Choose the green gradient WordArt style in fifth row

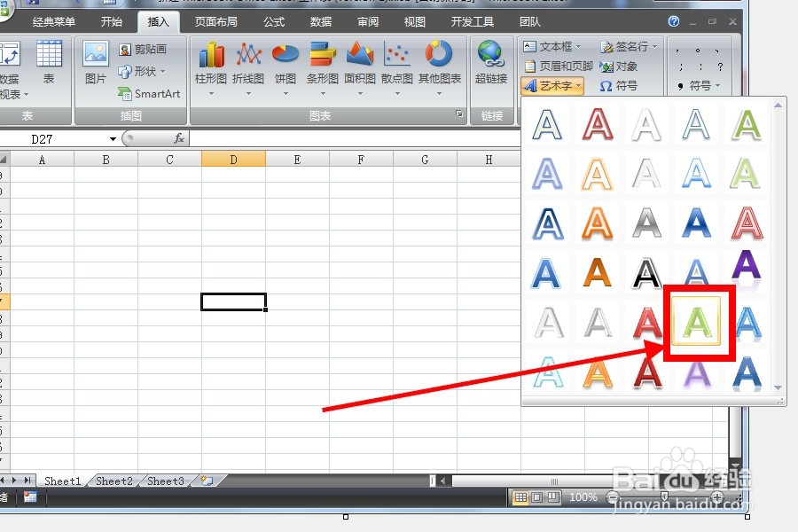696,322
